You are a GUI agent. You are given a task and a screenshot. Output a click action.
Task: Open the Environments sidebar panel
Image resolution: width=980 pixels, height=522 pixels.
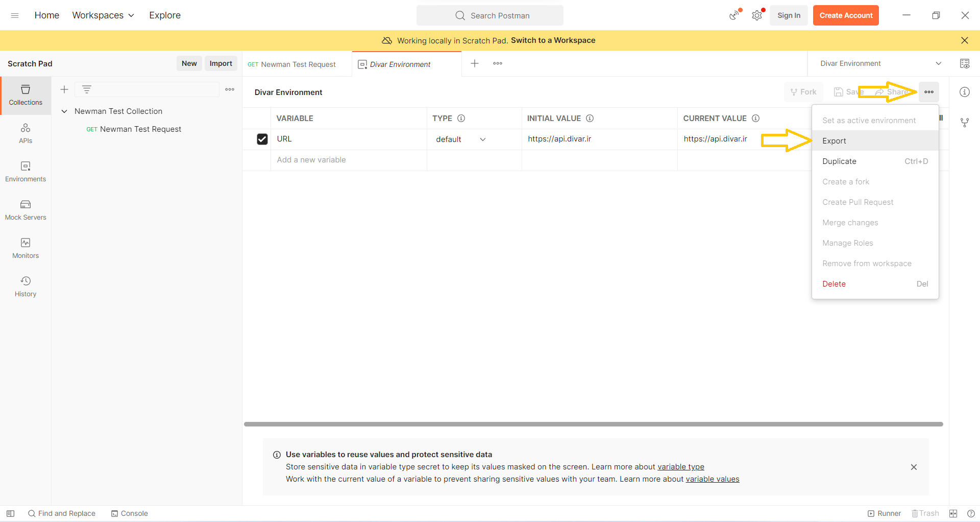pyautogui.click(x=26, y=172)
